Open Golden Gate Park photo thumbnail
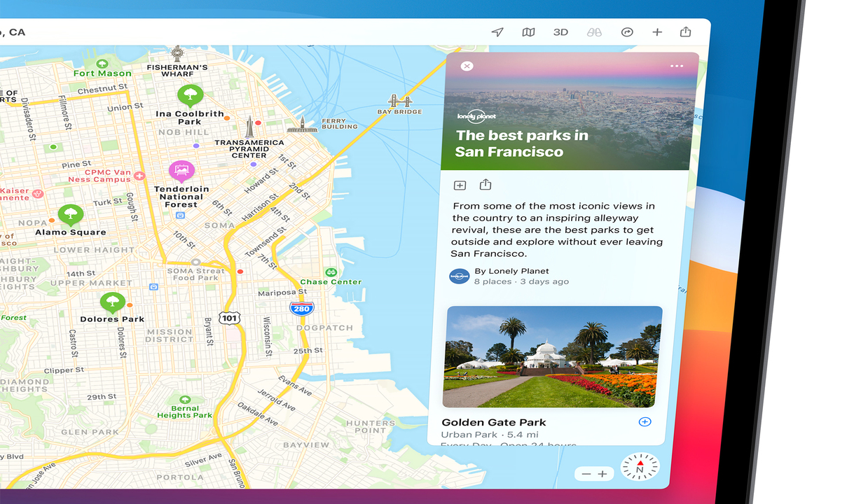Viewport: 861px width, 504px height. click(553, 357)
